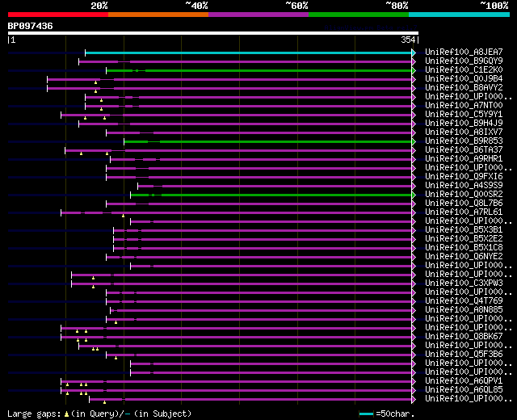The width and height of the screenshot is (517, 420).
Task: Open the UniRef100_B8AVY2 hit label
Action: point(464,88)
